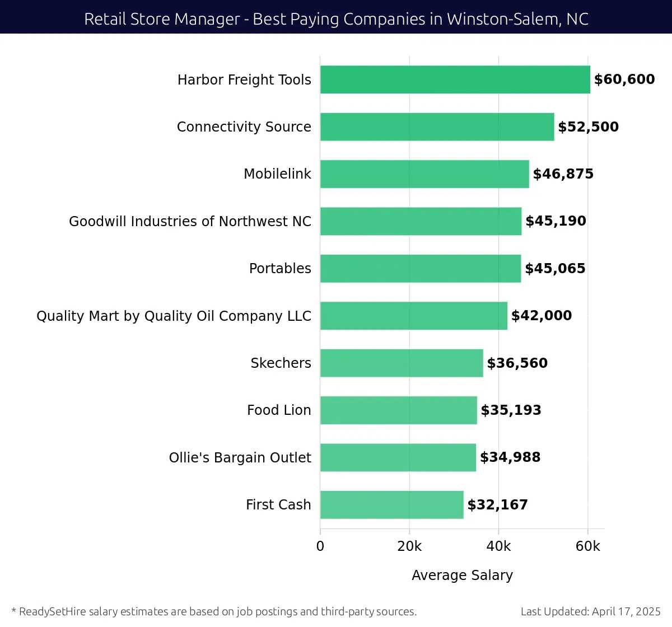Viewport: 672px width, 627px height.
Task: Click the 0 axis tick label
Action: pyautogui.click(x=320, y=546)
